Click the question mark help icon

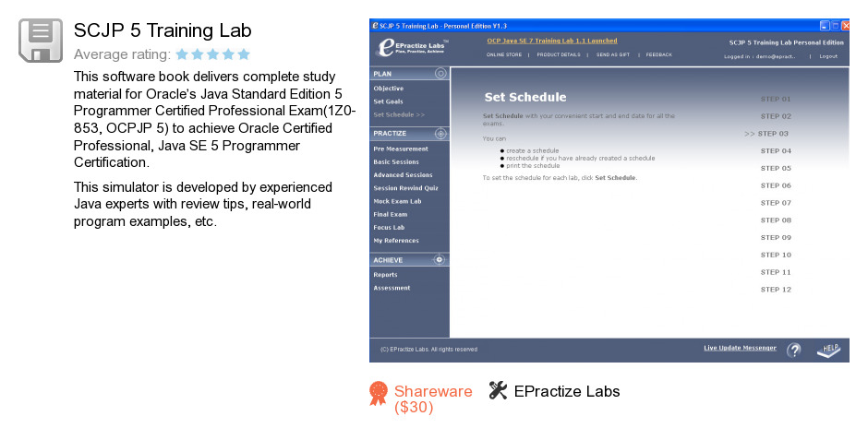pos(794,350)
